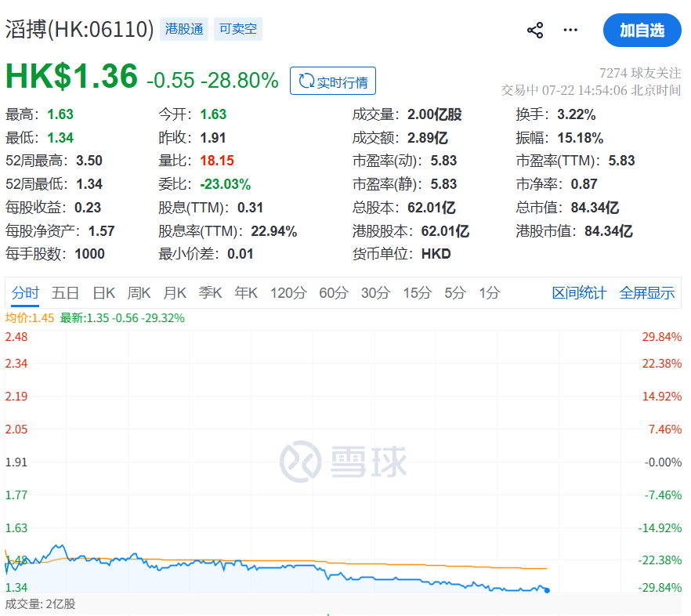Click the 实时行情 refresh button
The height and width of the screenshot is (616, 691).
333,82
